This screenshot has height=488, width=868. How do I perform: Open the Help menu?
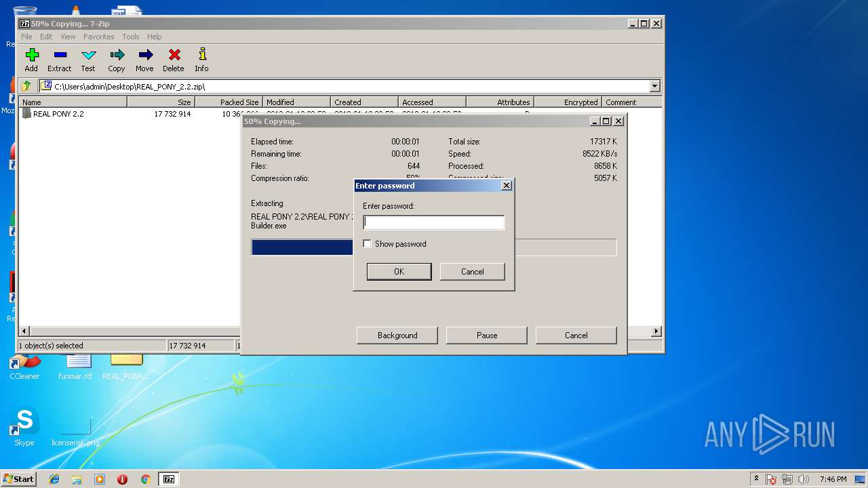(x=155, y=37)
